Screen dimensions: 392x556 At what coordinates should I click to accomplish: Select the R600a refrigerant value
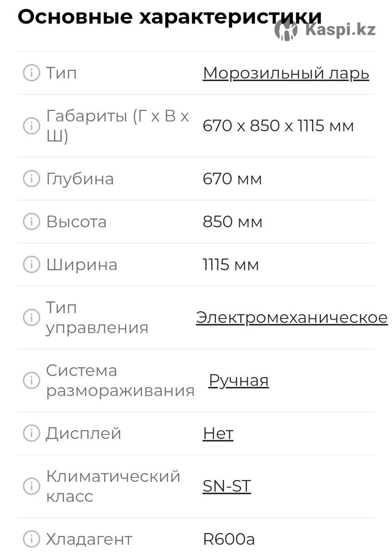[229, 539]
